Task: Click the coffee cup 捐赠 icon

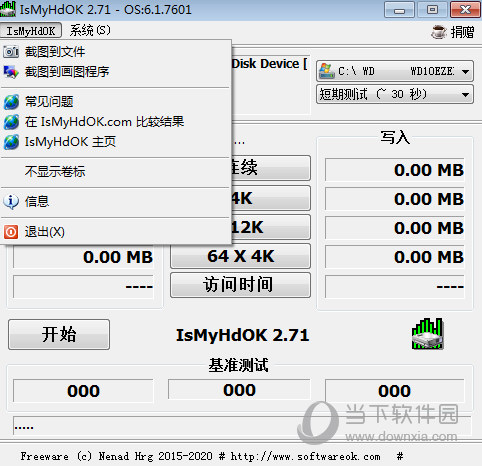Action: pyautogui.click(x=439, y=32)
